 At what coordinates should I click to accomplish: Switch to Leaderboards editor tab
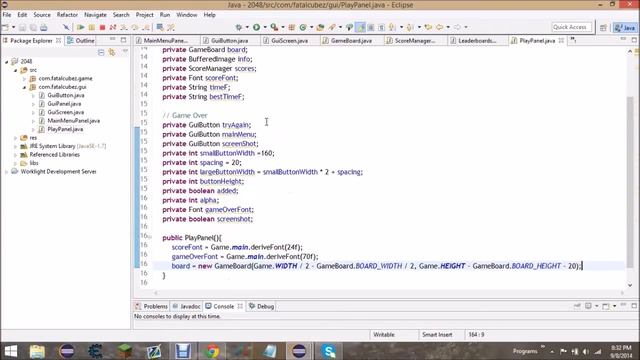pos(477,40)
